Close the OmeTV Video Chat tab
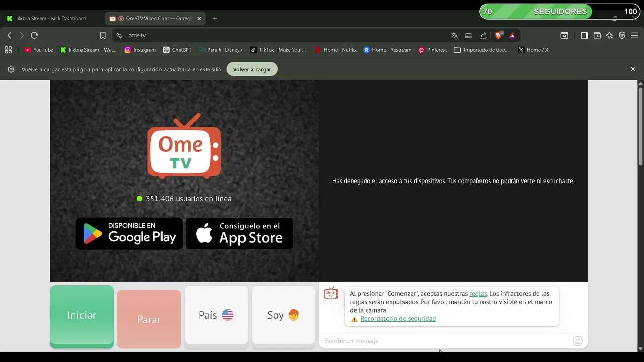The width and height of the screenshot is (644, 362). click(x=199, y=18)
